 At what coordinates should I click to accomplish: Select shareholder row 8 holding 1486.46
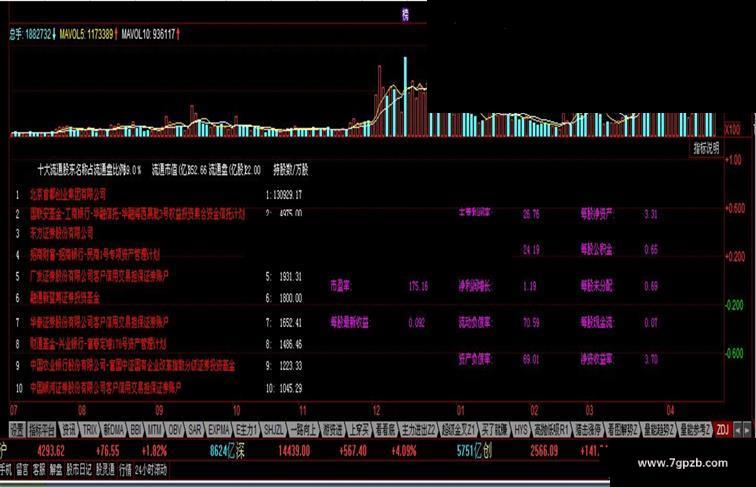coord(159,344)
